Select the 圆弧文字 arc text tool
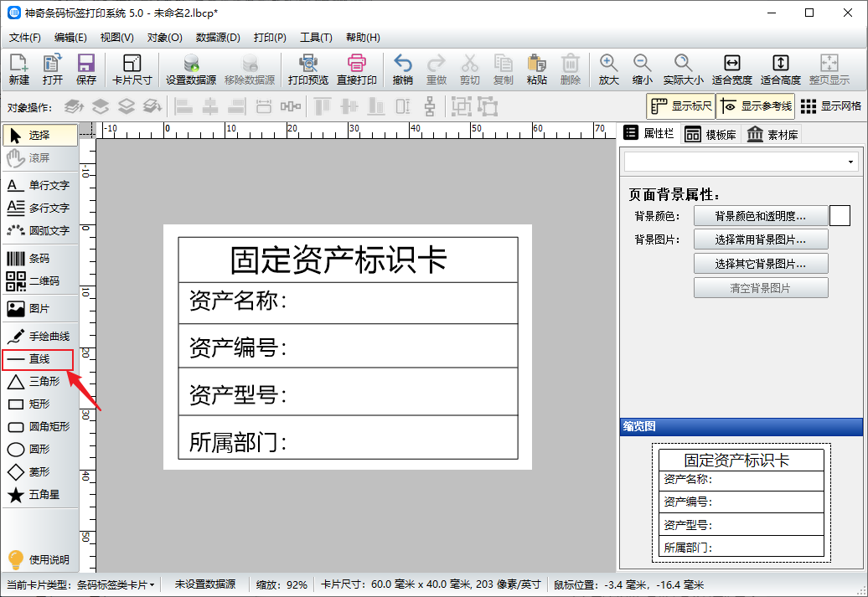 pyautogui.click(x=39, y=230)
